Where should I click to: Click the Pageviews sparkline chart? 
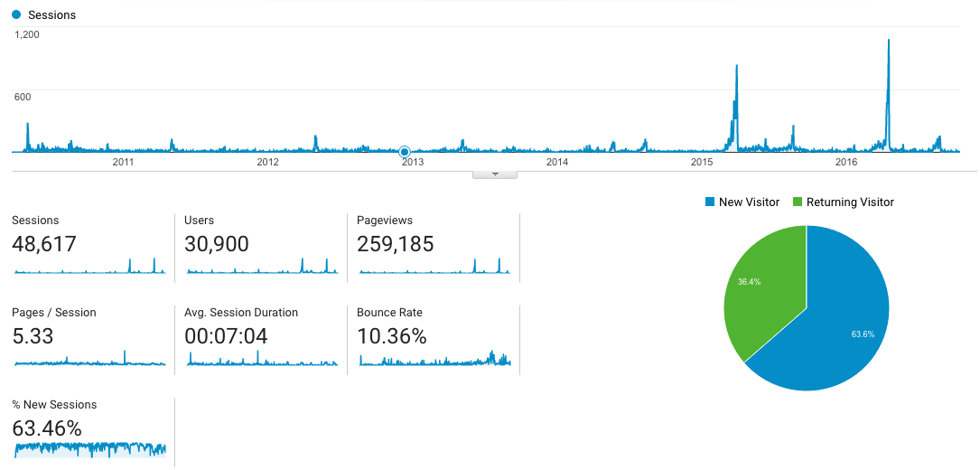tap(434, 267)
